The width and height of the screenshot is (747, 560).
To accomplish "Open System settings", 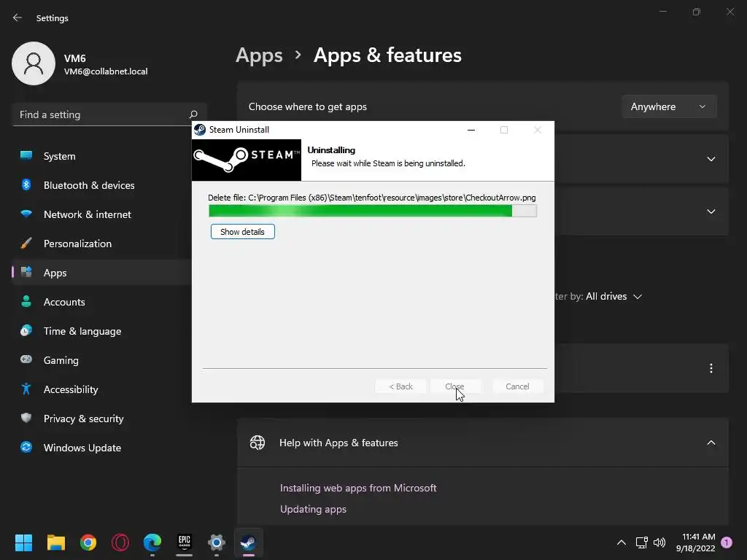I will pyautogui.click(x=102, y=156).
